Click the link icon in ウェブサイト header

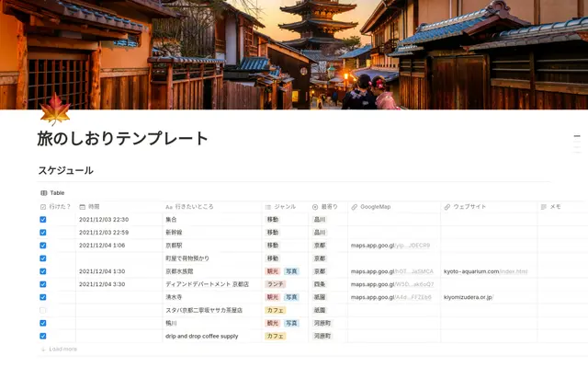pyautogui.click(x=447, y=207)
